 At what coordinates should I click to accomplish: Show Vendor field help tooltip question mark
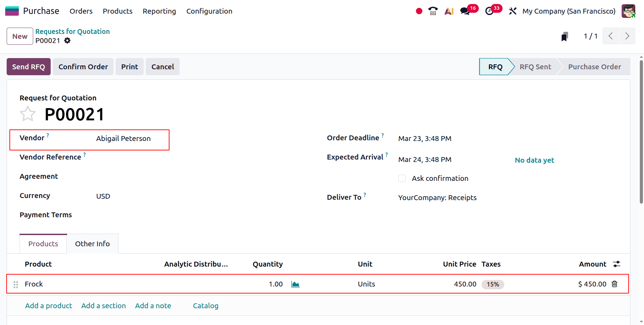point(48,135)
